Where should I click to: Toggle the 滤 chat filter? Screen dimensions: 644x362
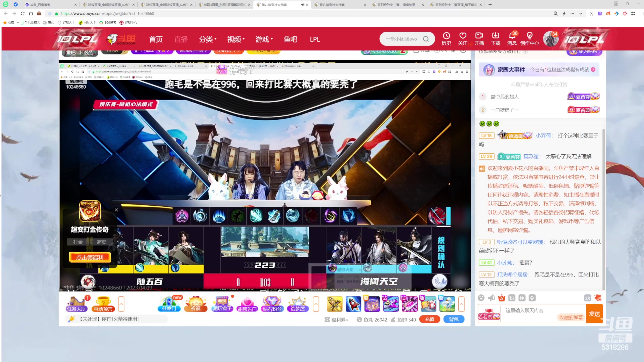pos(587,298)
